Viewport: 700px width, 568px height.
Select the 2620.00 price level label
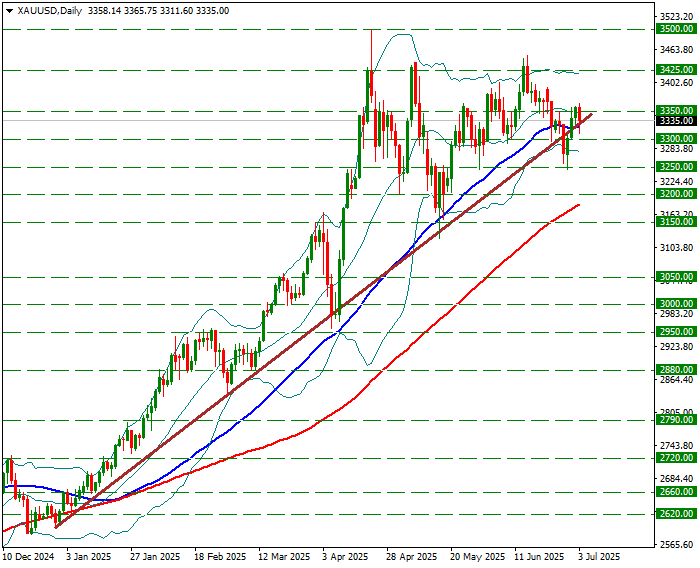pyautogui.click(x=676, y=514)
